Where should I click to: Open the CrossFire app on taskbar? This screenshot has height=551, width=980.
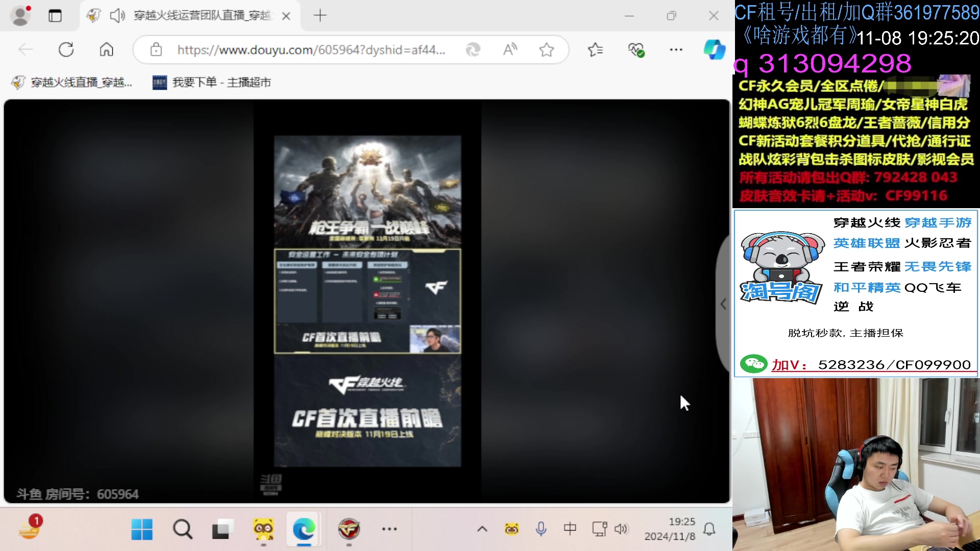(349, 529)
